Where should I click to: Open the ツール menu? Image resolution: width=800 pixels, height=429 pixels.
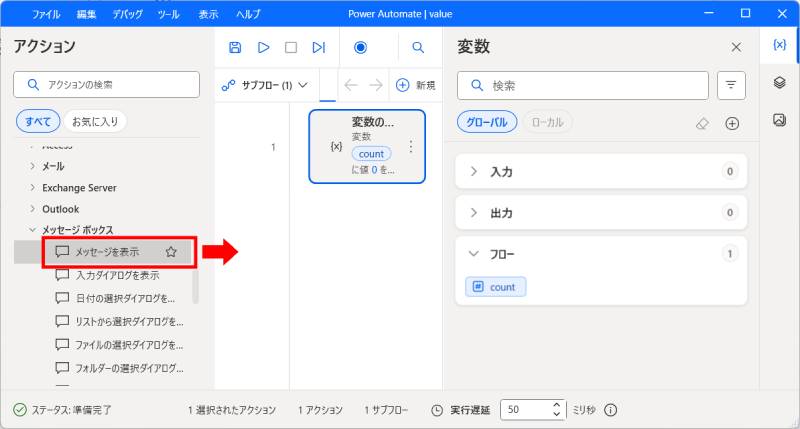point(168,14)
